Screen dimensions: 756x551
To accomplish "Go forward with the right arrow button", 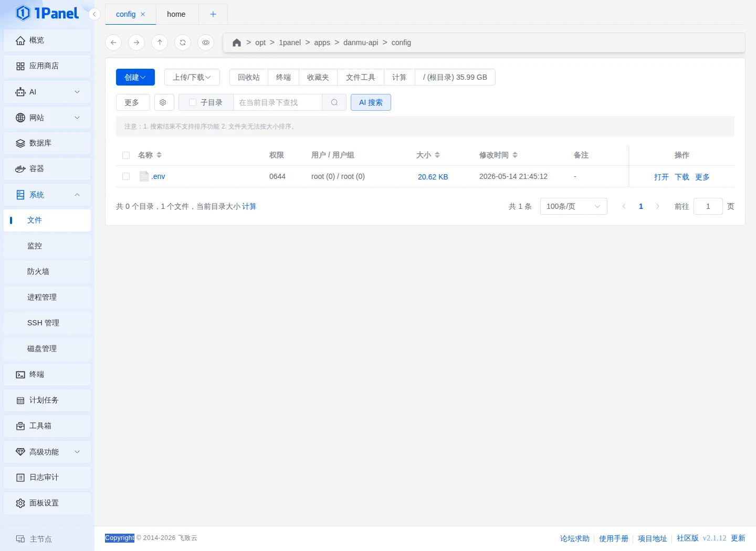I will click(136, 43).
